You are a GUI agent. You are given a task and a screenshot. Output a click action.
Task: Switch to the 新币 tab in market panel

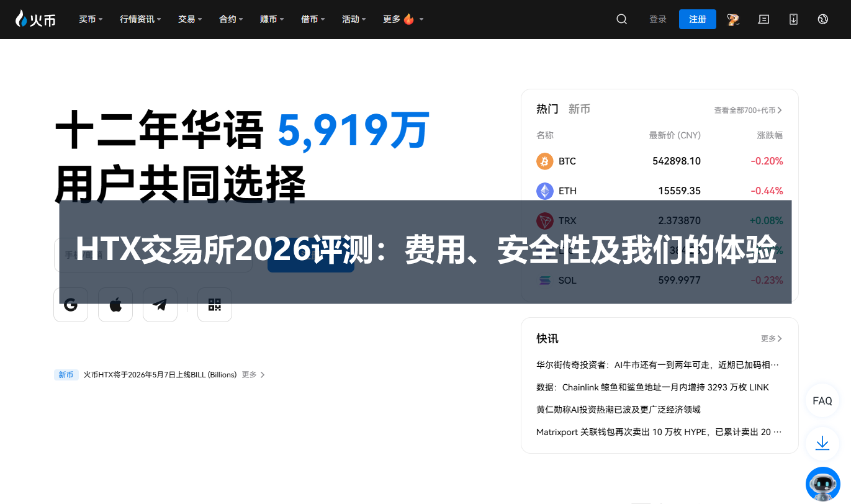[579, 109]
